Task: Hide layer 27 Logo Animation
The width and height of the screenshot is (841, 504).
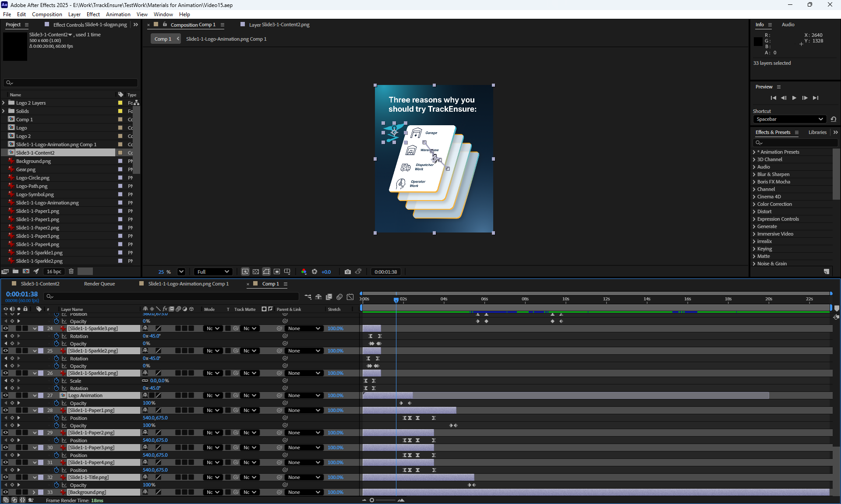Action: 6,395
